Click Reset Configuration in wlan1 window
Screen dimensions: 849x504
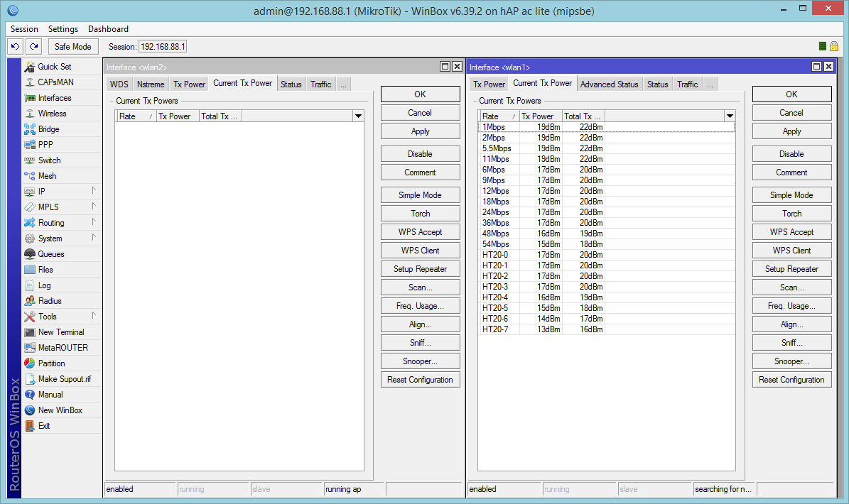(x=791, y=380)
